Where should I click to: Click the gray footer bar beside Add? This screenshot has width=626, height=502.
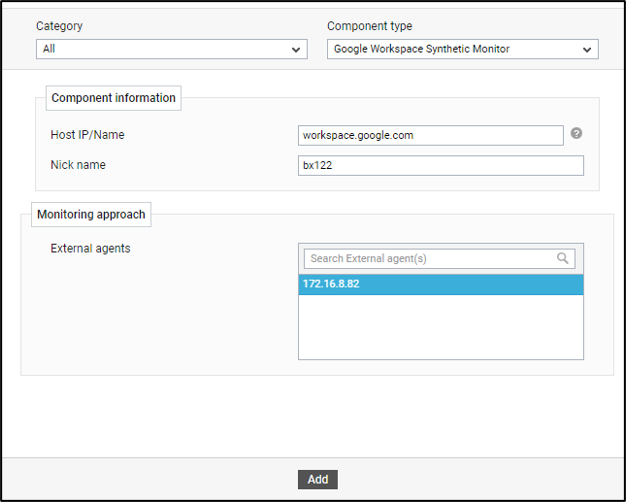(x=150, y=479)
